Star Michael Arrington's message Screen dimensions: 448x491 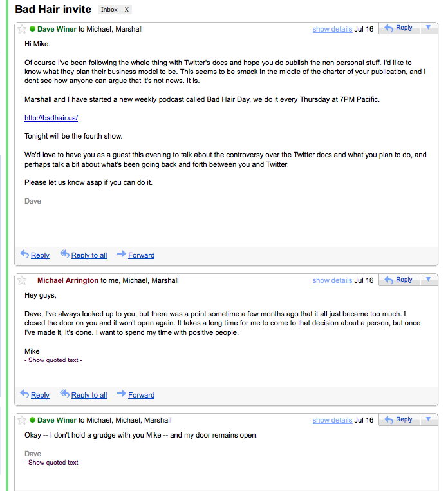pyautogui.click(x=22, y=280)
